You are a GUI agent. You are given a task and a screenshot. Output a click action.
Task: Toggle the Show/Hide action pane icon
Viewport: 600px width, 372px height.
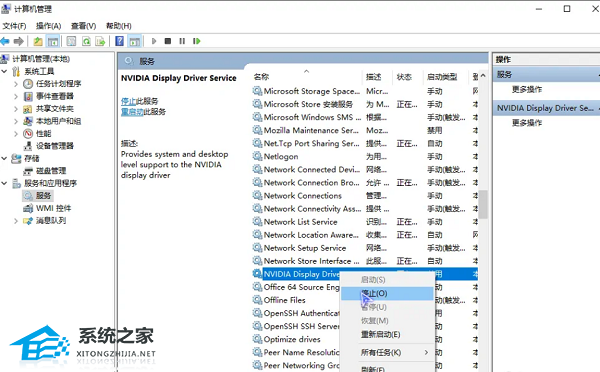tap(135, 41)
